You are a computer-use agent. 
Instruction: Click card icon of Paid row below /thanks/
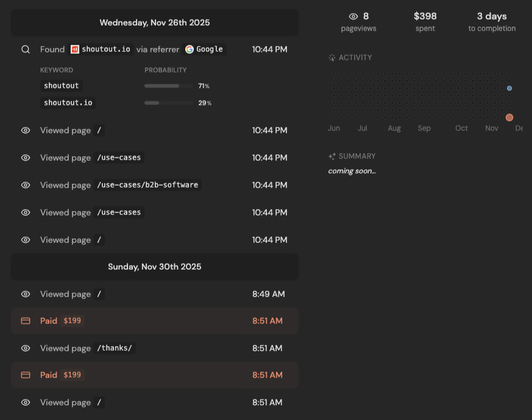pyautogui.click(x=26, y=375)
